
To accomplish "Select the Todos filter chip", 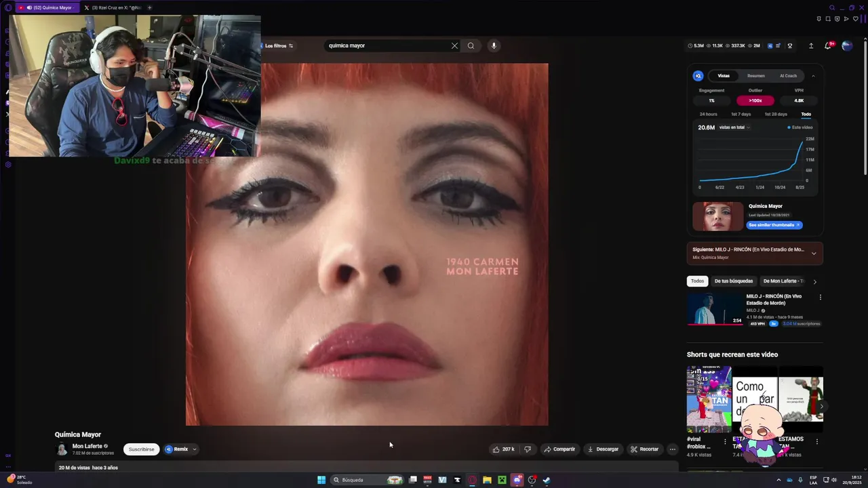I will pos(697,281).
